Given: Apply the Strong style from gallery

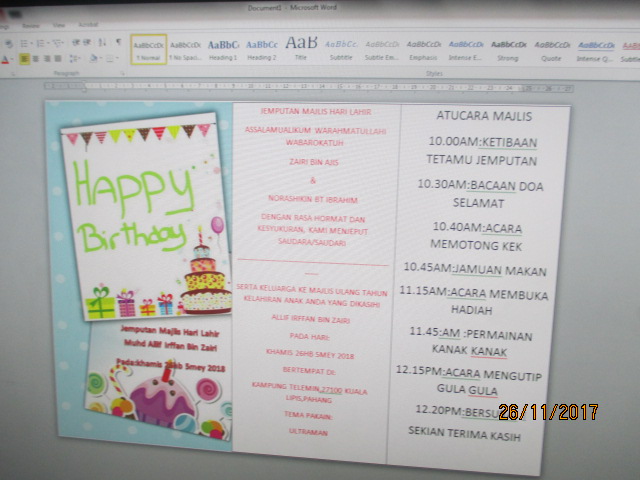Looking at the screenshot, I should pyautogui.click(x=509, y=50).
